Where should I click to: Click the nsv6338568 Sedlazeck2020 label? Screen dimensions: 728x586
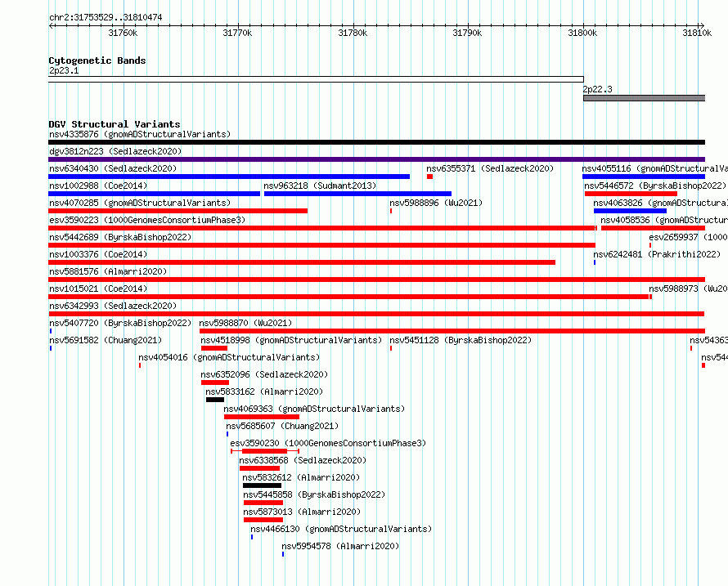(x=303, y=461)
